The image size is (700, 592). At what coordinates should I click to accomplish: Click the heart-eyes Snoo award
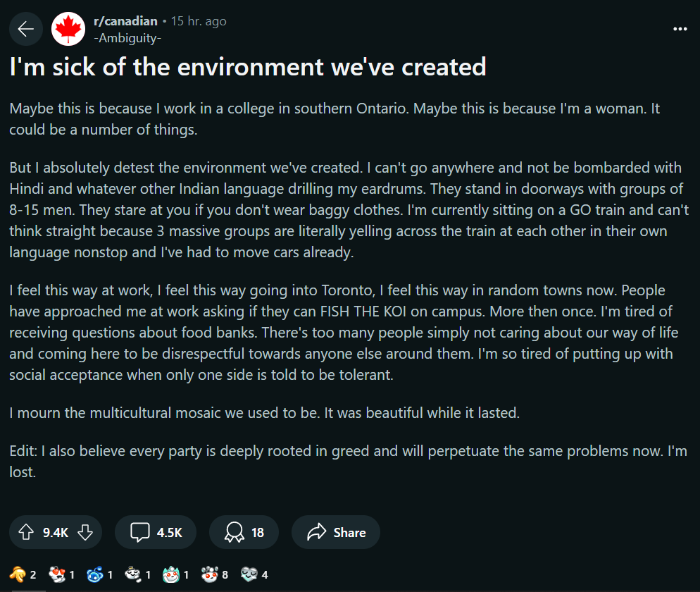(56, 574)
